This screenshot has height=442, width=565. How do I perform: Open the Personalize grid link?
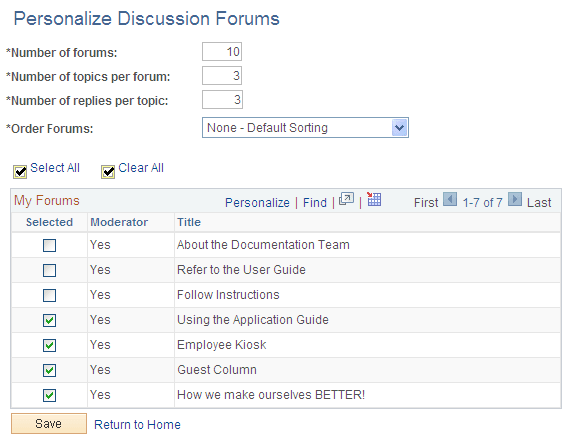(x=257, y=203)
